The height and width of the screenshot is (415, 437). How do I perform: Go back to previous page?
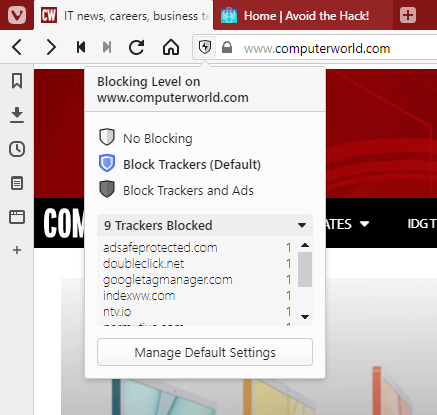tap(17, 47)
